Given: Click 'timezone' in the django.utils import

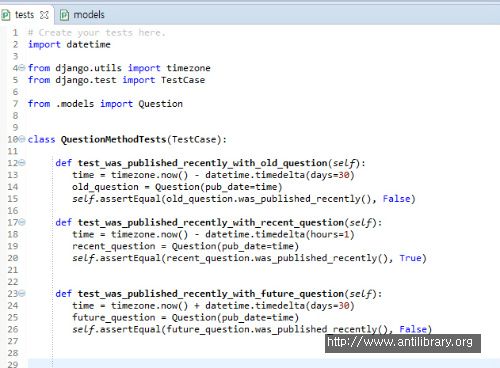Looking at the screenshot, I should tap(188, 68).
